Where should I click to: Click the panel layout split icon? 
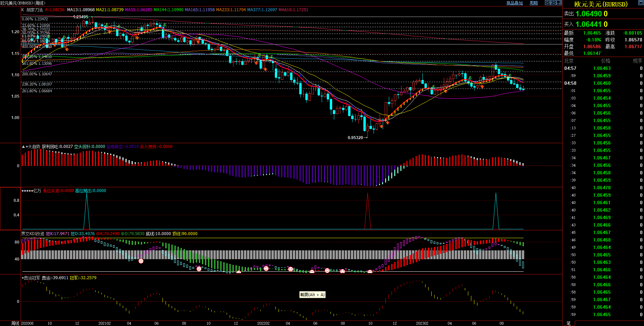[x=559, y=3]
